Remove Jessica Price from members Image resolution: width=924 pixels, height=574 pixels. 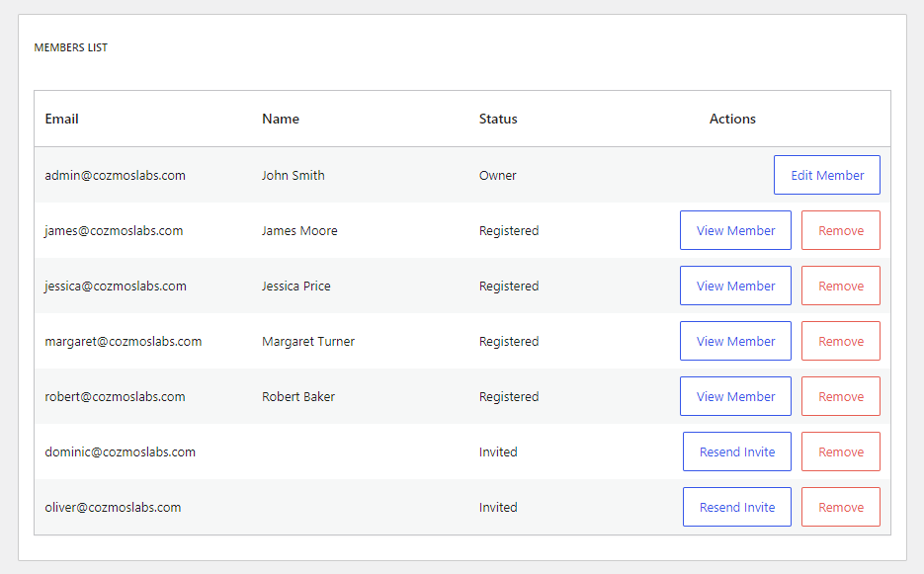point(841,286)
